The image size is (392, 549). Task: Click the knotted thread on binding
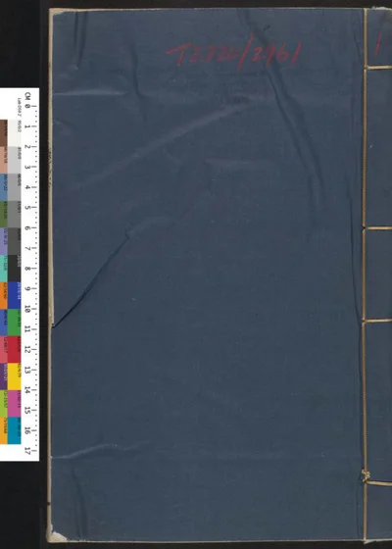(366, 476)
